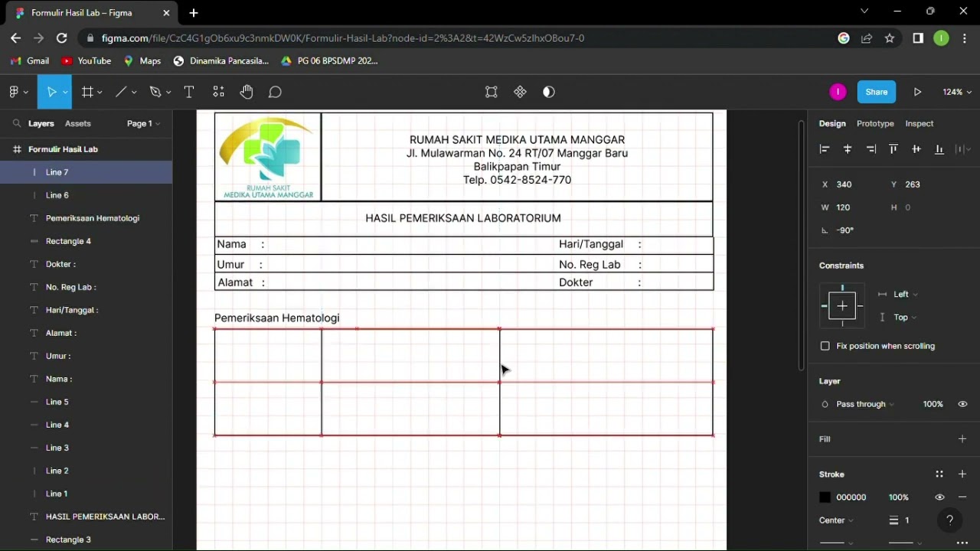
Task: Open vertical constraint Top dropdown
Action: (x=905, y=317)
